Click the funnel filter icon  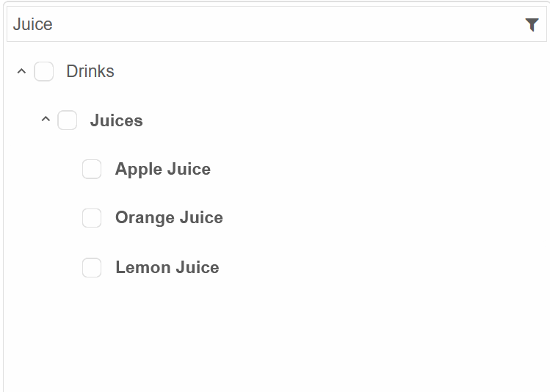[x=532, y=24]
